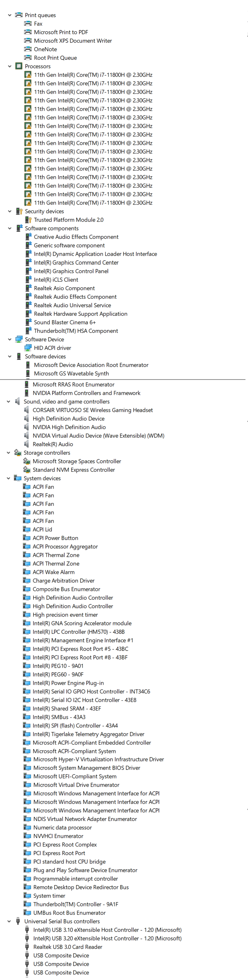Select Generic software component
This screenshot has width=248, height=980.
(69, 245)
